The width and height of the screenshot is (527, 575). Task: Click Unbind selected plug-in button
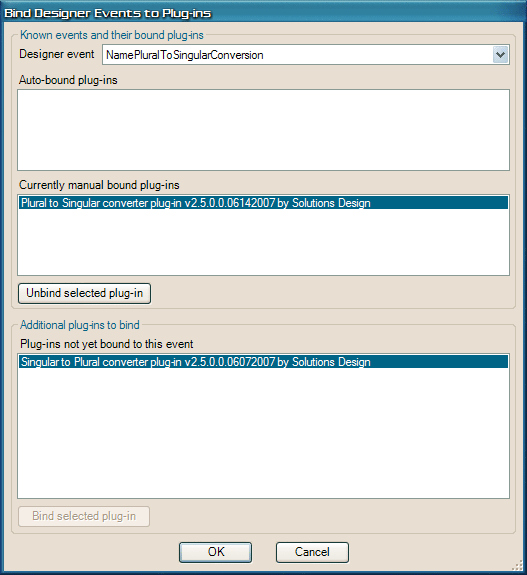coord(84,293)
